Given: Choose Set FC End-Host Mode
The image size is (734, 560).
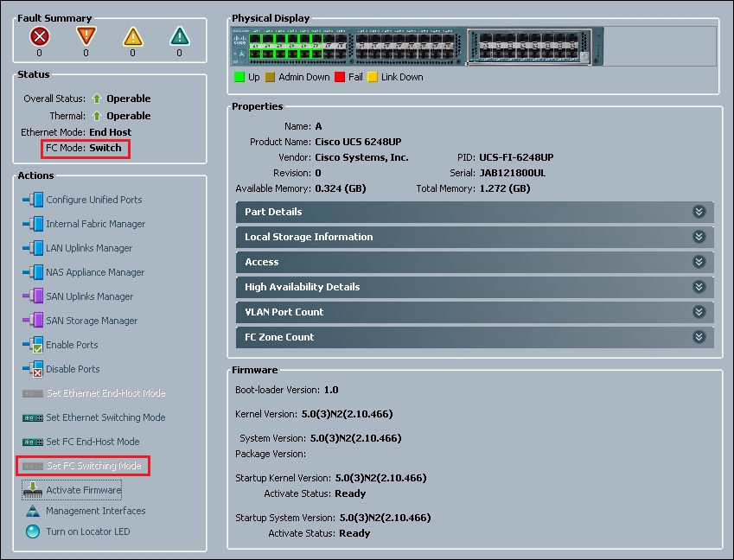Looking at the screenshot, I should [93, 442].
